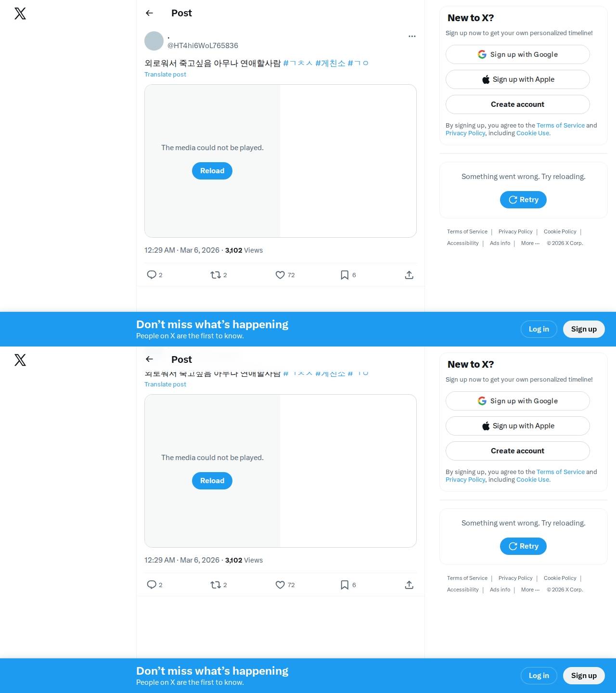Click the X logo at top-left corner
616x693 pixels.
click(20, 13)
